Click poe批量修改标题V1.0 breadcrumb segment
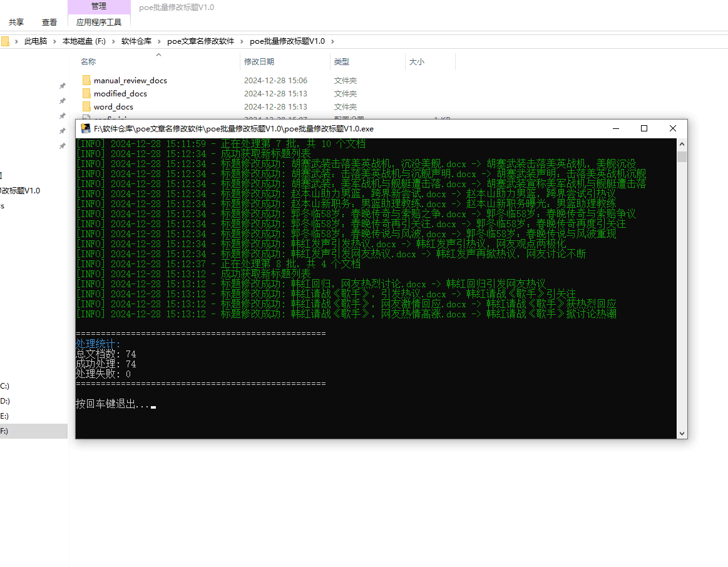Image resolution: width=728 pixels, height=567 pixels. pyautogui.click(x=287, y=41)
